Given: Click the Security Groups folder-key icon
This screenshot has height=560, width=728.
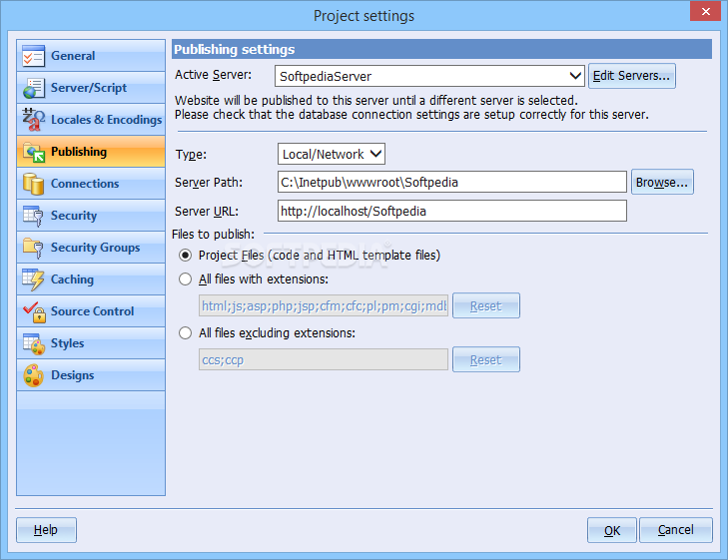Looking at the screenshot, I should pyautogui.click(x=33, y=248).
